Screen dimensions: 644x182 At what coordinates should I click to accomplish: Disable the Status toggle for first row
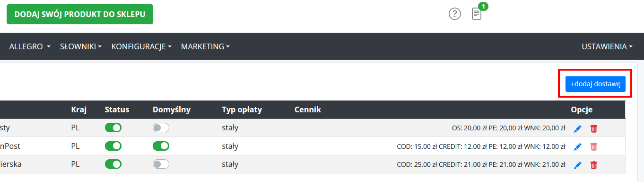pos(113,127)
